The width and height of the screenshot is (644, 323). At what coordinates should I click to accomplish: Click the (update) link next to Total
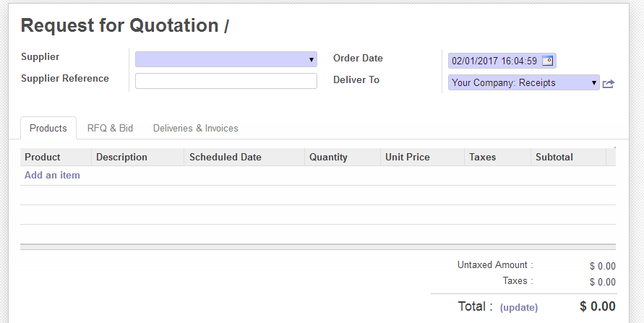518,307
